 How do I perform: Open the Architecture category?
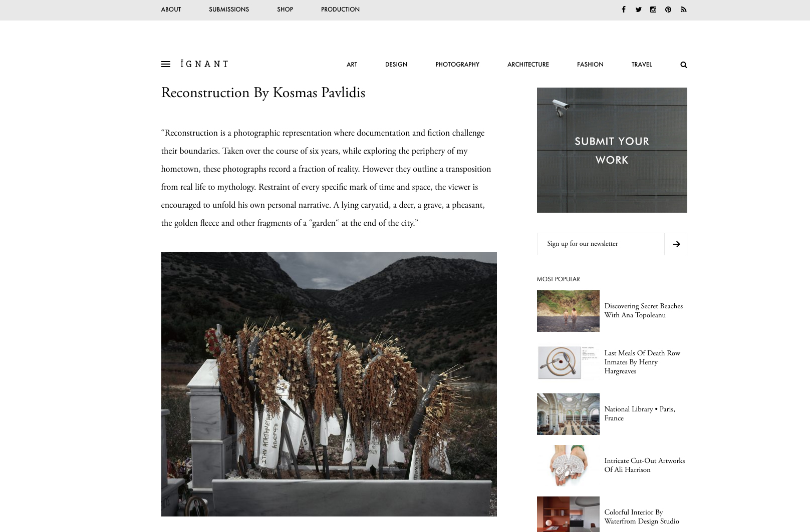pyautogui.click(x=528, y=65)
